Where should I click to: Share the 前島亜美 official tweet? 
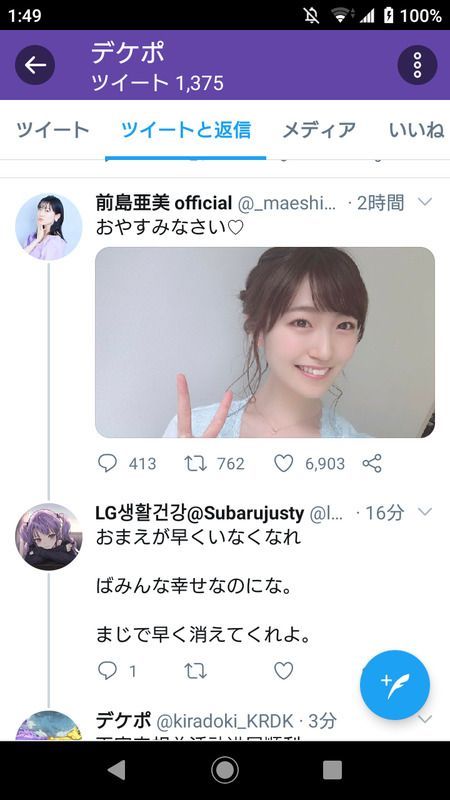point(372,463)
